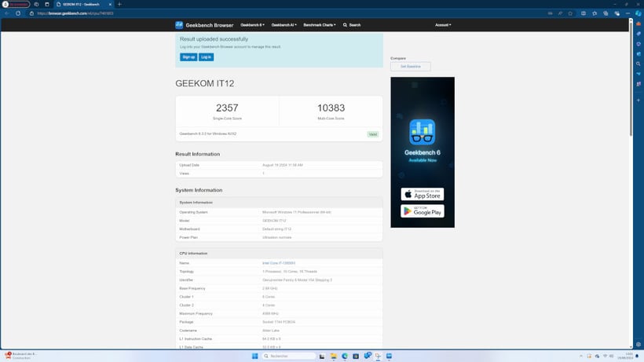This screenshot has width=644, height=362.
Task: Click the App Store download badge
Action: 423,194
